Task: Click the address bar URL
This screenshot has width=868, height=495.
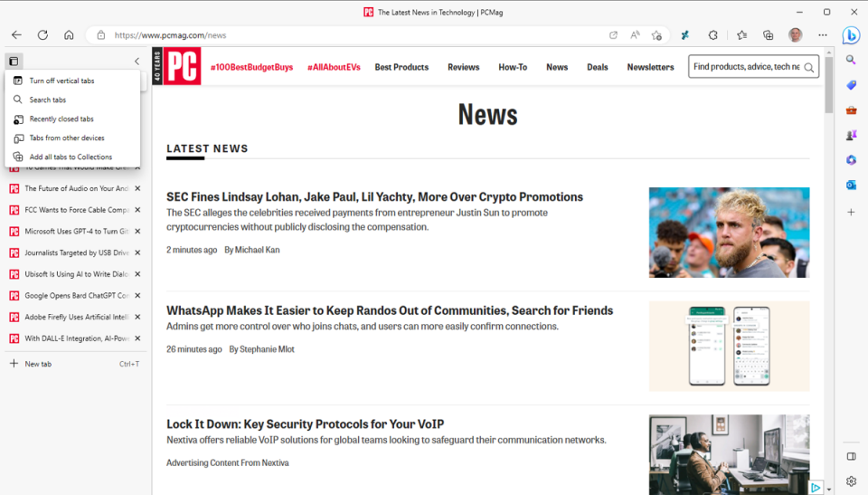Action: pos(171,35)
